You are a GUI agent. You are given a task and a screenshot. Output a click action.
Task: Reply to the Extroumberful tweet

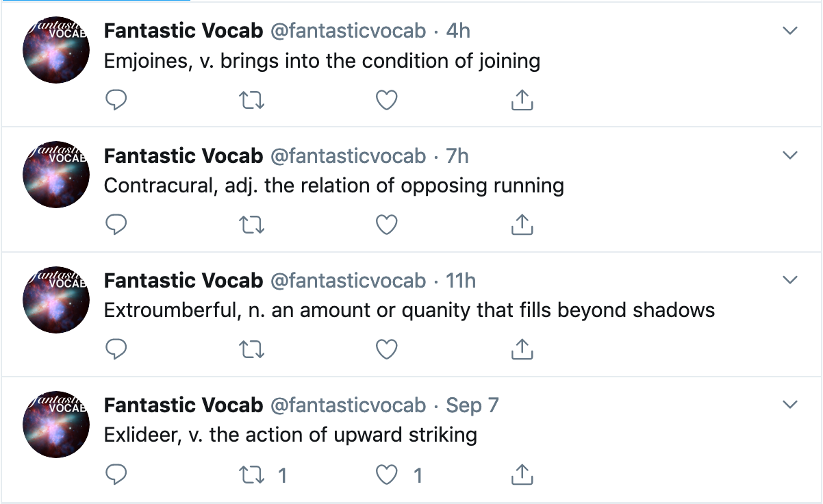coord(116,349)
